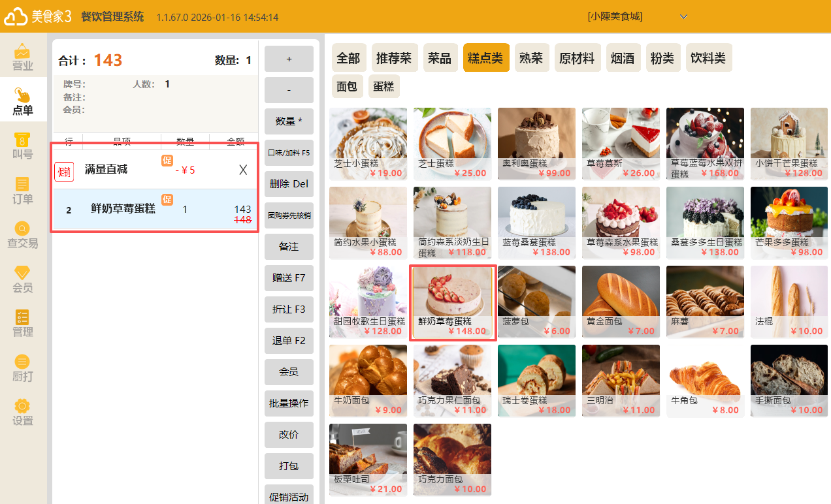Screen dimensions: 831x504
Task: Select the 菜品 category tab
Action: [x=440, y=58]
